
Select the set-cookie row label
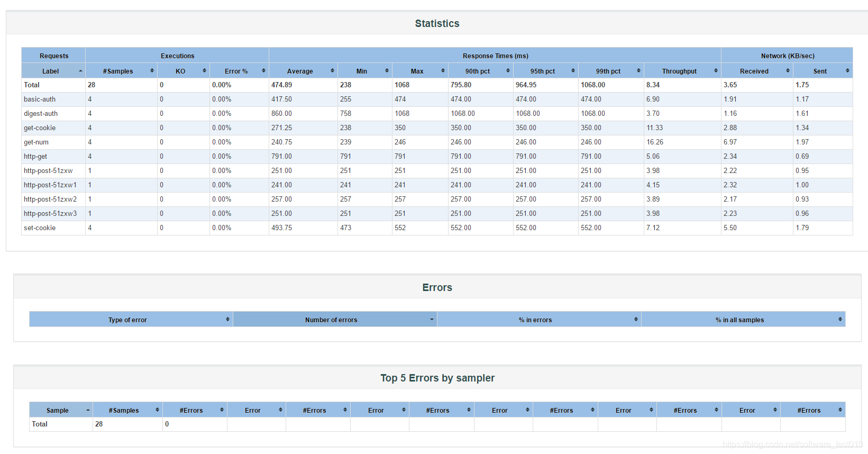click(40, 228)
